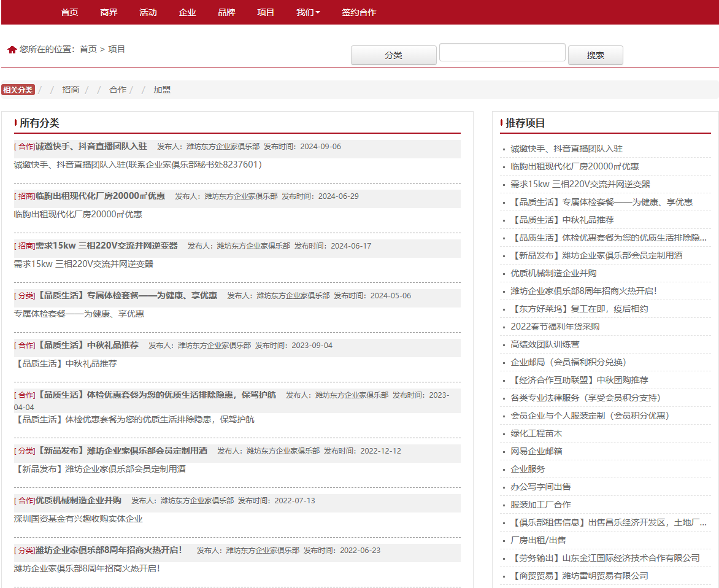The height and width of the screenshot is (588, 719).
Task: Filter listings by the 合作 tag
Action: pos(117,89)
